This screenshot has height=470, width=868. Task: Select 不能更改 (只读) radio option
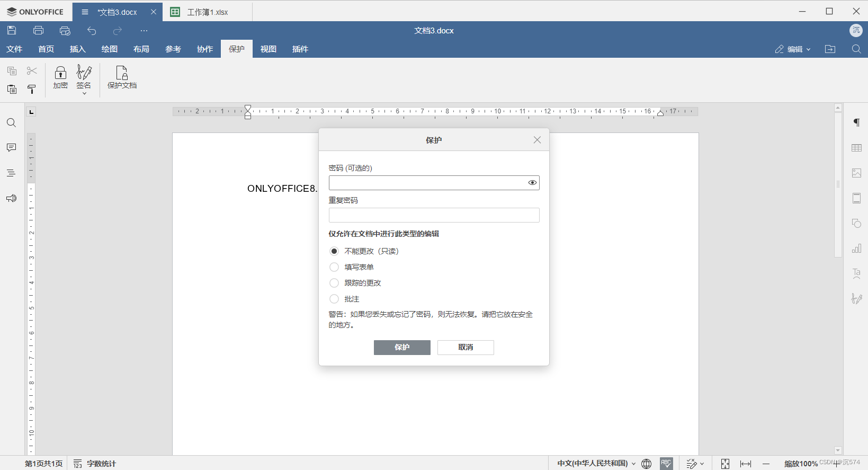(334, 251)
